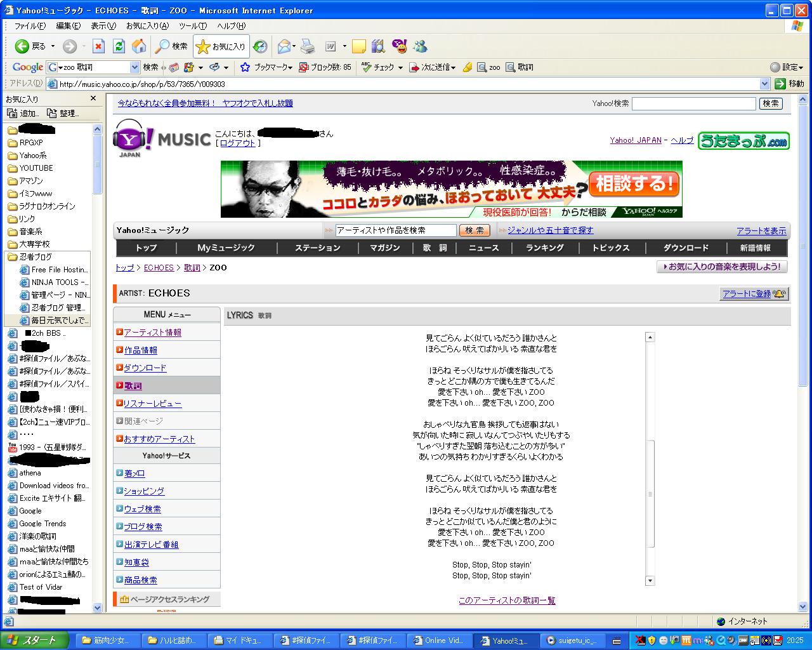The image size is (812, 650).
Task: Open the Back button history dropdown arrow
Action: pyautogui.click(x=53, y=46)
